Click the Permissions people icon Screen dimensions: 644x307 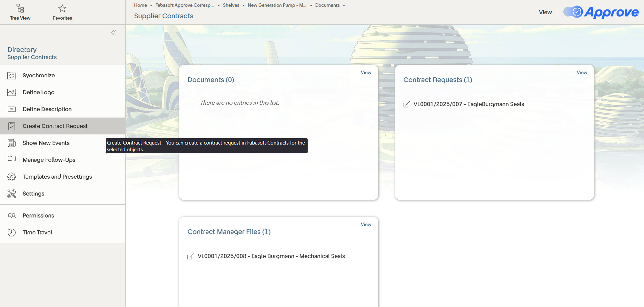pos(11,215)
